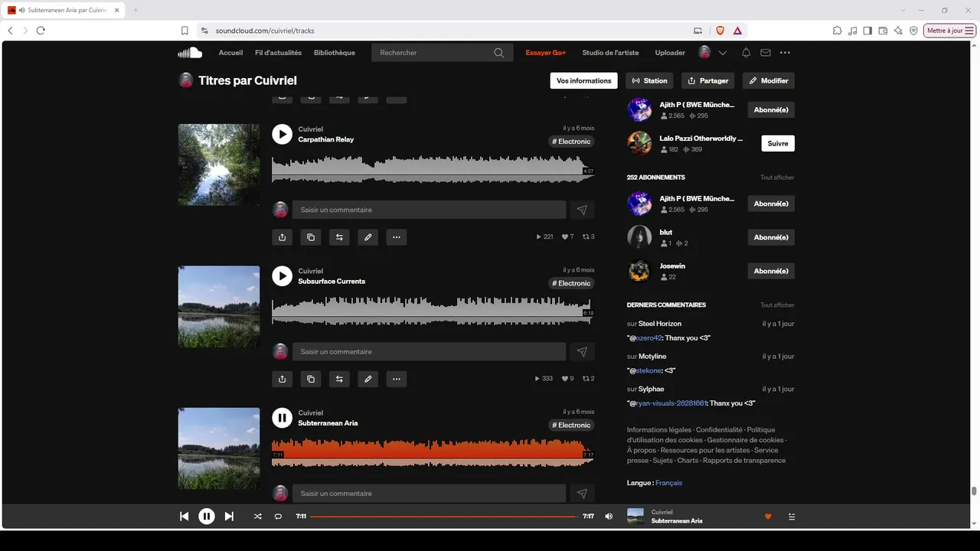Viewport: 980px width, 551px height.
Task: Open more options for Subsurface Currents
Action: [396, 379]
